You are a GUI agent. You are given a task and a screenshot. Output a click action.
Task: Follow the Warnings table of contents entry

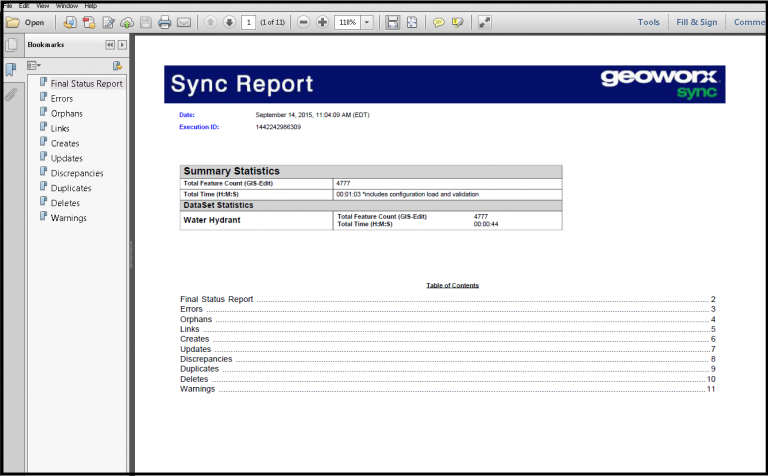(448, 389)
